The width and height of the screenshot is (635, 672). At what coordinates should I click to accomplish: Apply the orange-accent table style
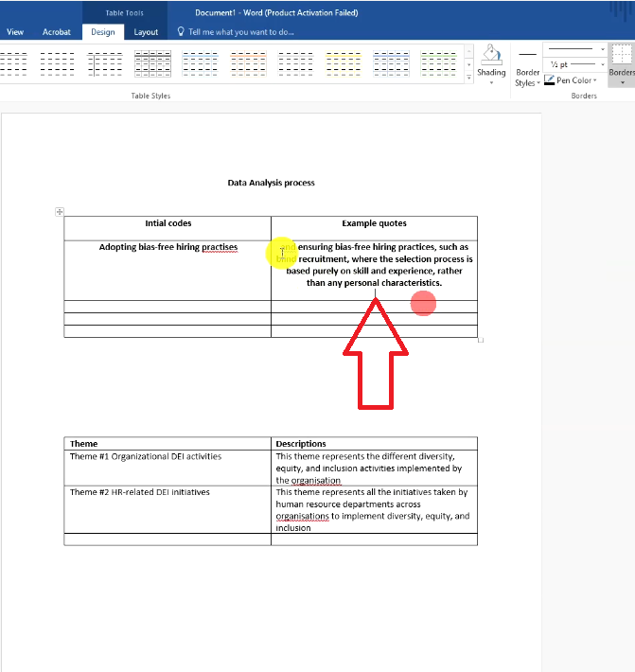(x=248, y=63)
